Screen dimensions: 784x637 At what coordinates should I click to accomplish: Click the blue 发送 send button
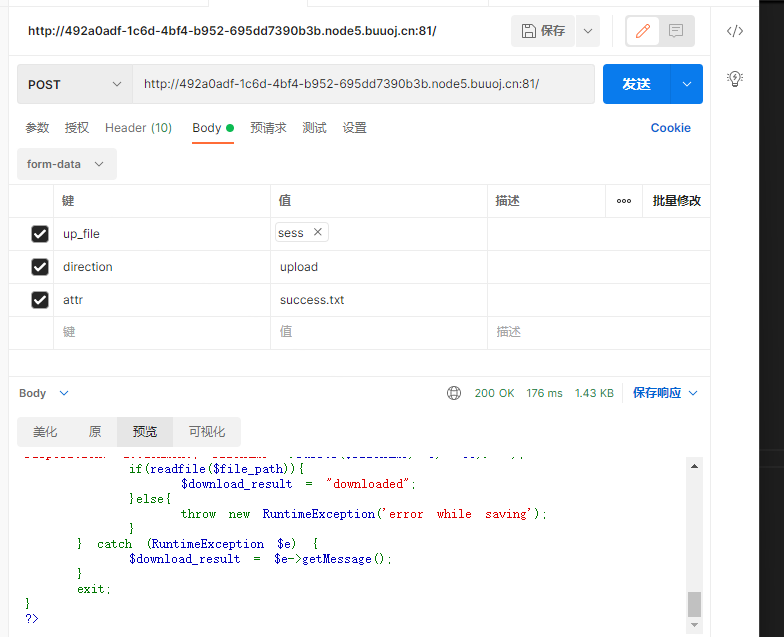click(636, 84)
